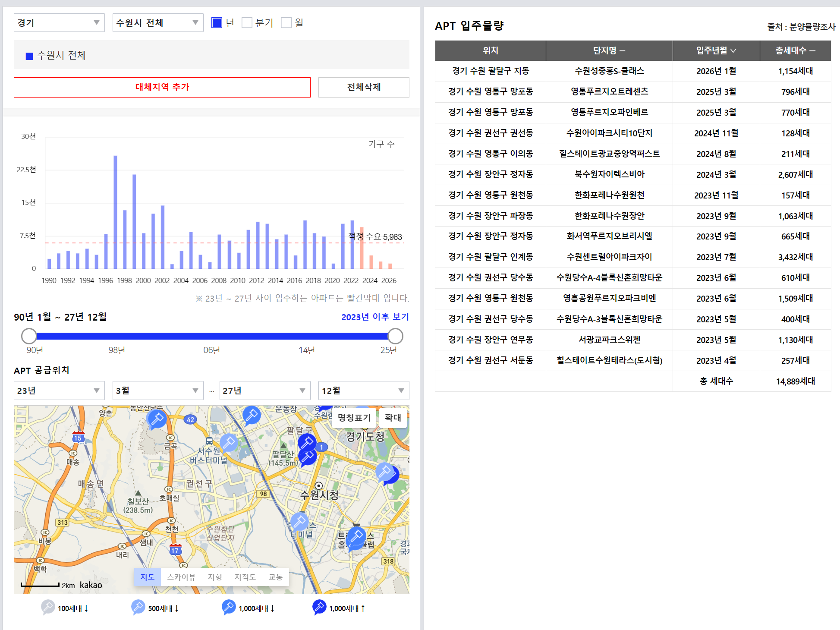
Task: Click the 대체지역 추가 button
Action: point(162,87)
